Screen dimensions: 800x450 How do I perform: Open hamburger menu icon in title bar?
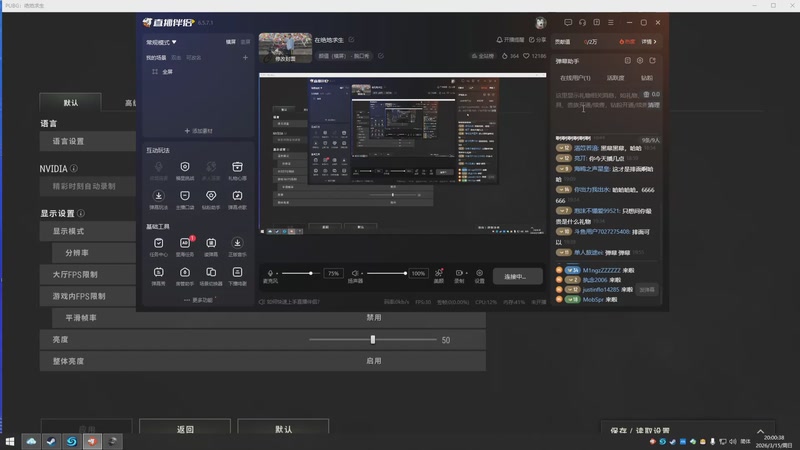611,22
